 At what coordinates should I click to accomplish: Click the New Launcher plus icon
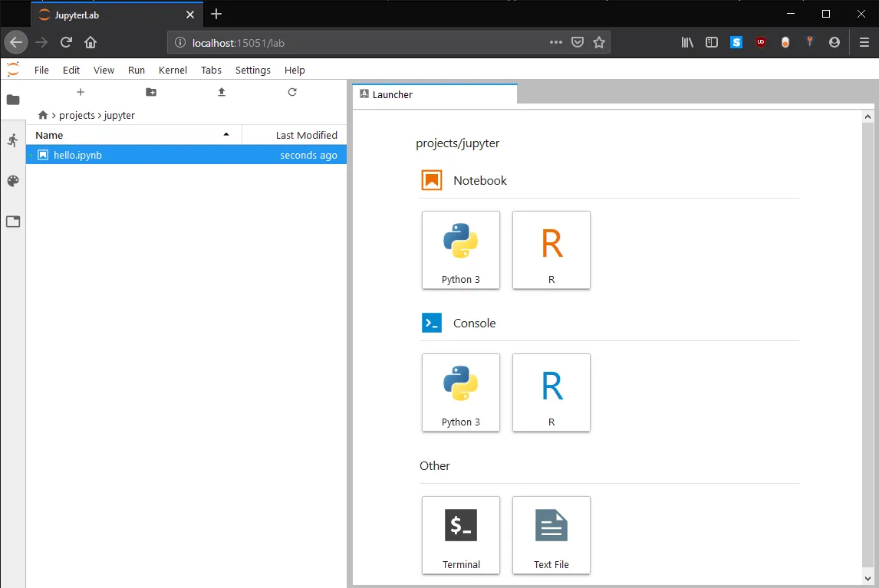tap(81, 92)
